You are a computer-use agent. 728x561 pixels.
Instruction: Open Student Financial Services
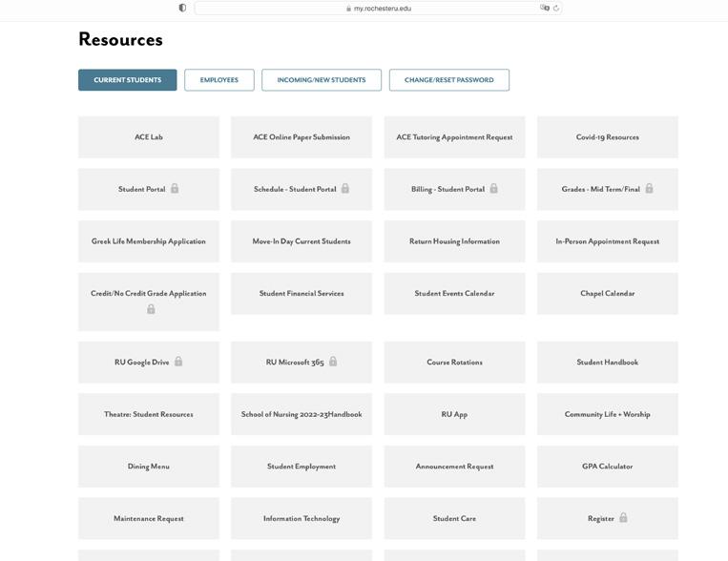[302, 294]
